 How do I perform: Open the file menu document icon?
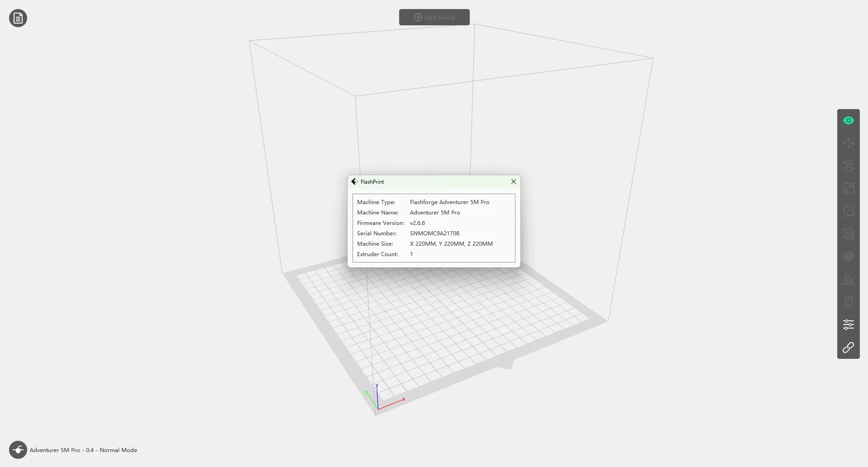[x=18, y=18]
